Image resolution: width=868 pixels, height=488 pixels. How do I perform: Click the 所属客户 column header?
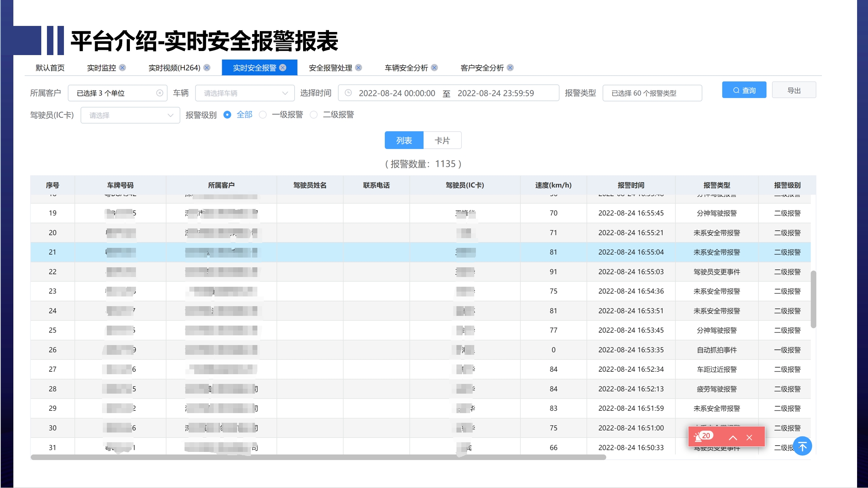[x=221, y=185]
